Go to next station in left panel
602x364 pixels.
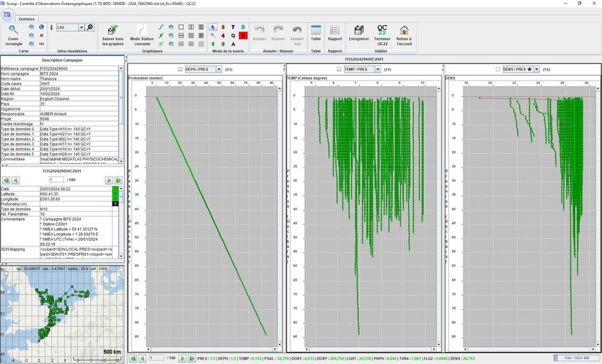tap(109, 180)
